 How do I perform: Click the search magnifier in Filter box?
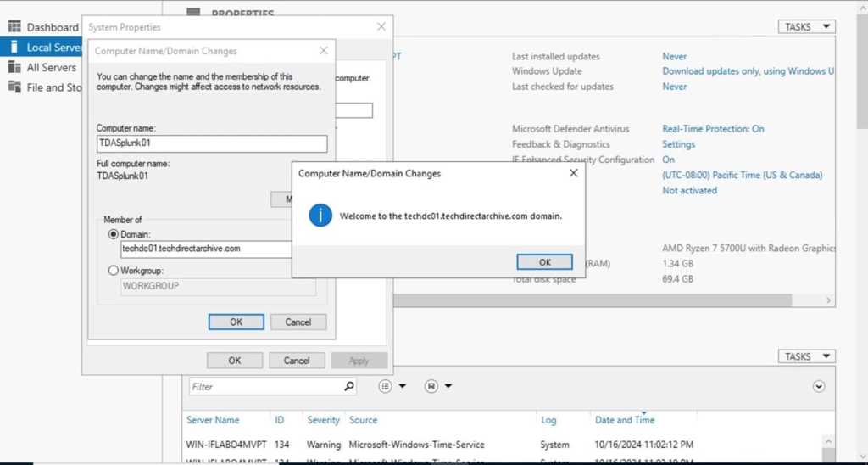click(x=349, y=386)
